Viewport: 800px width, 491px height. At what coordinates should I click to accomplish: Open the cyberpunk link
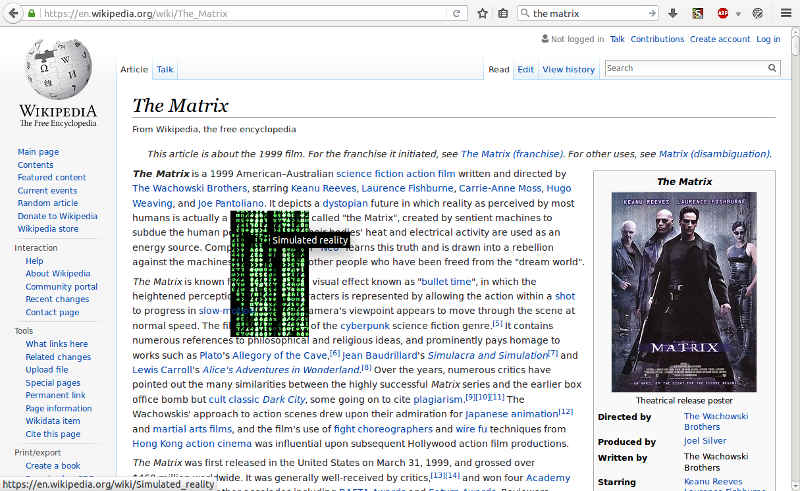(365, 326)
